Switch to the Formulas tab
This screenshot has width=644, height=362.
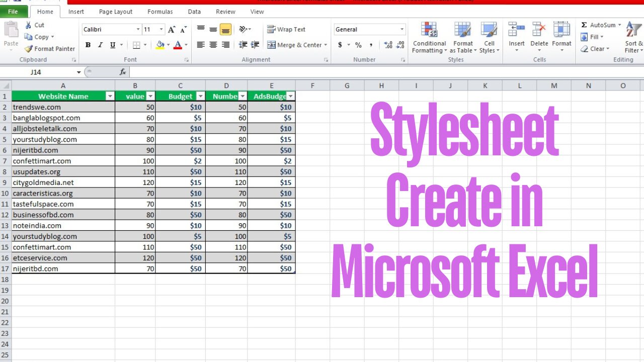[x=160, y=12]
